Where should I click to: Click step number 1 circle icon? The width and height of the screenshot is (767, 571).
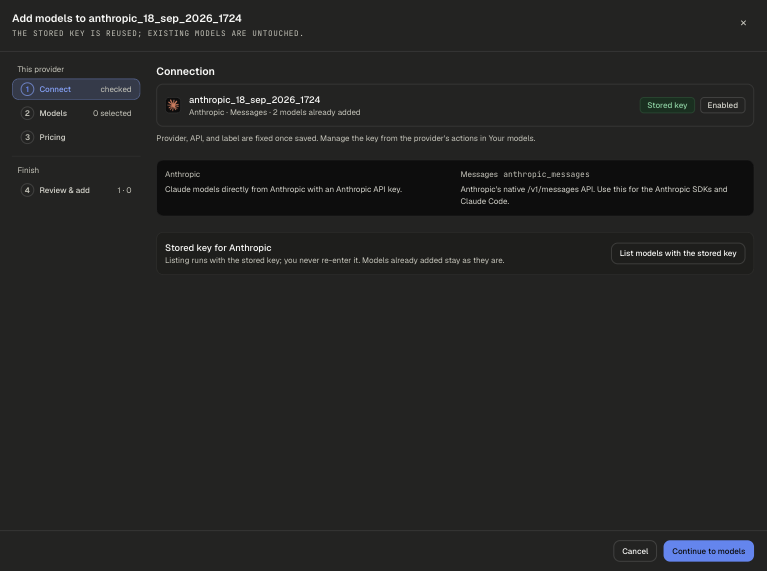pos(27,89)
